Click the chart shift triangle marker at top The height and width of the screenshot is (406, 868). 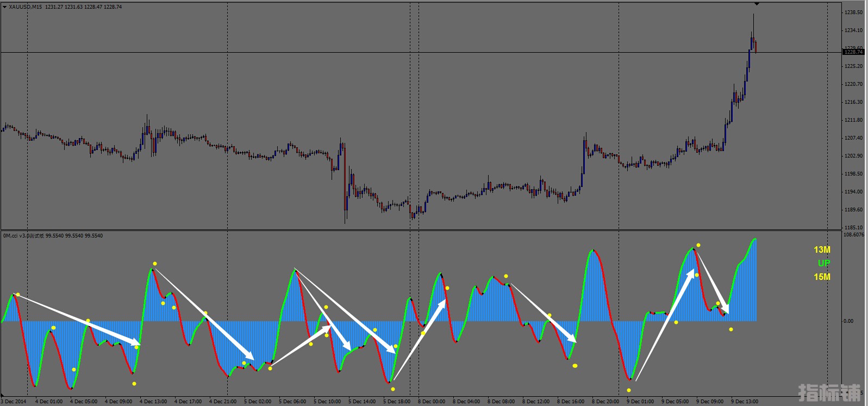pos(757,4)
